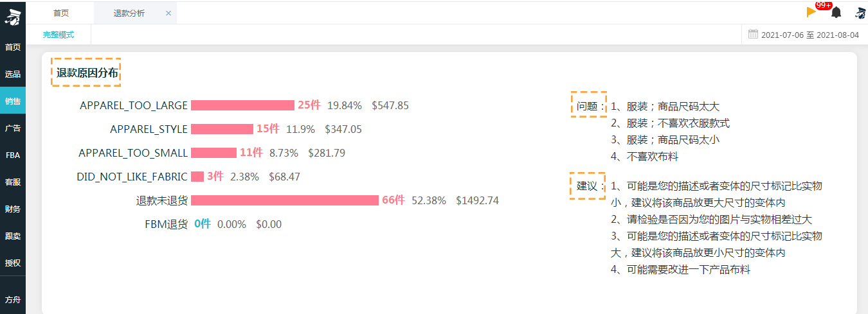868x314 pixels.
Task: Open FBA in the sidebar
Action: click(x=13, y=155)
